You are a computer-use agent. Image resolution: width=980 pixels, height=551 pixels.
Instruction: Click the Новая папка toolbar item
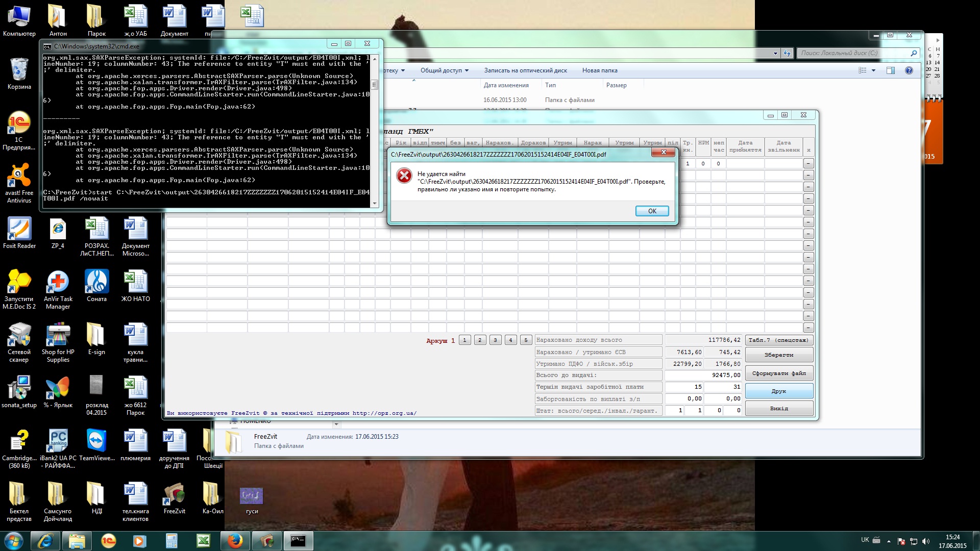600,70
